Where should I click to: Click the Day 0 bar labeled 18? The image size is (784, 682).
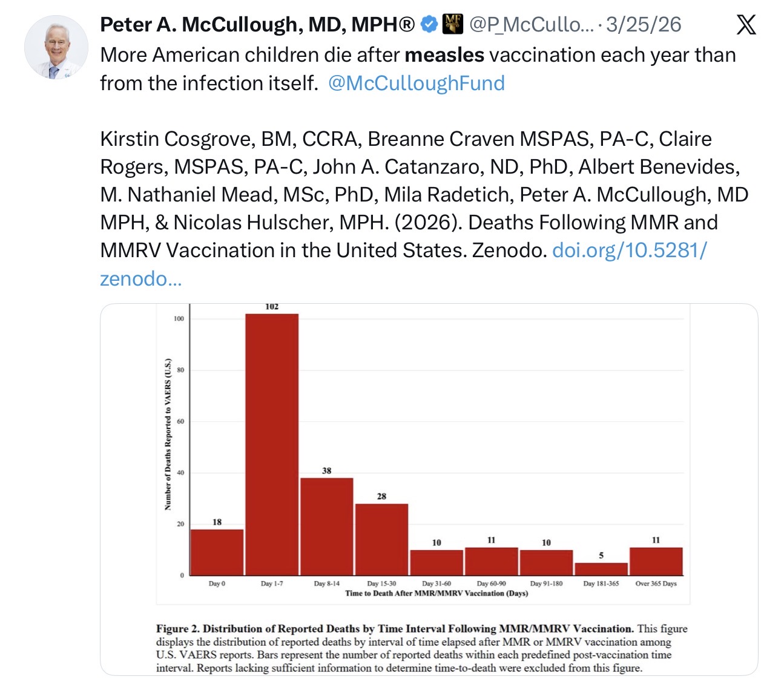217,552
